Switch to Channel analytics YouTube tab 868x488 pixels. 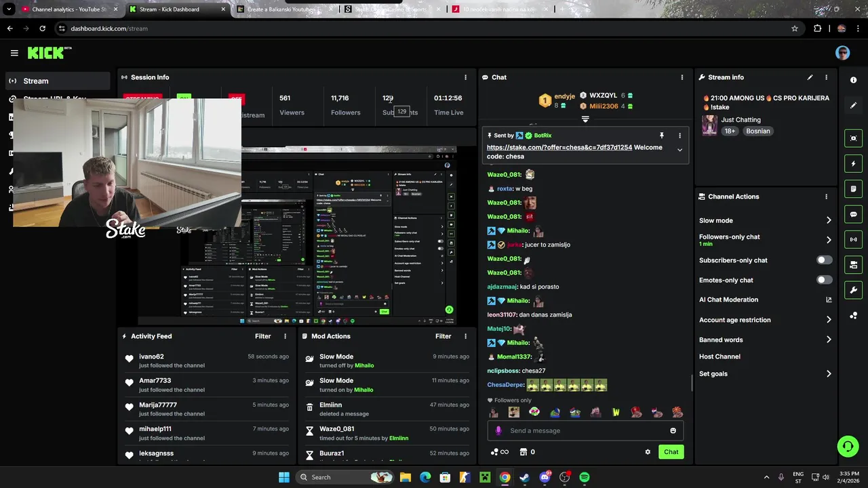coord(69,9)
